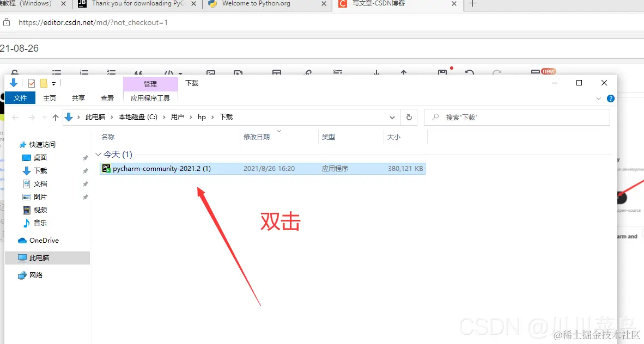
Task: Switch to the Welcome to Python.org browser tab
Action: pyautogui.click(x=256, y=5)
